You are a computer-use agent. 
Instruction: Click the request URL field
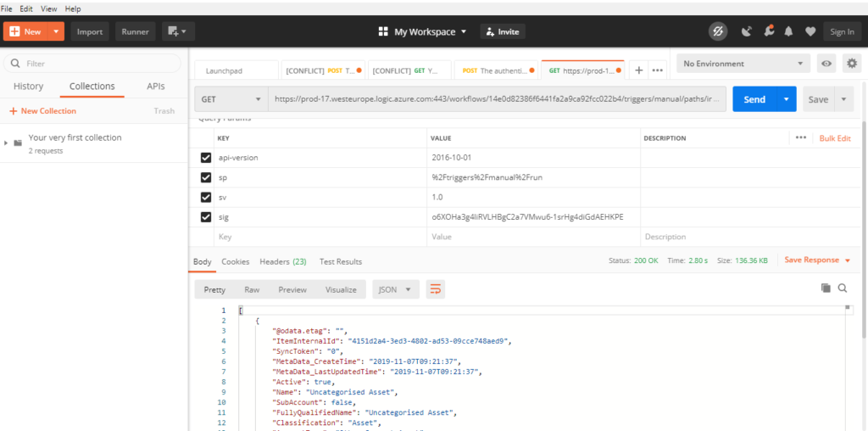pyautogui.click(x=497, y=99)
